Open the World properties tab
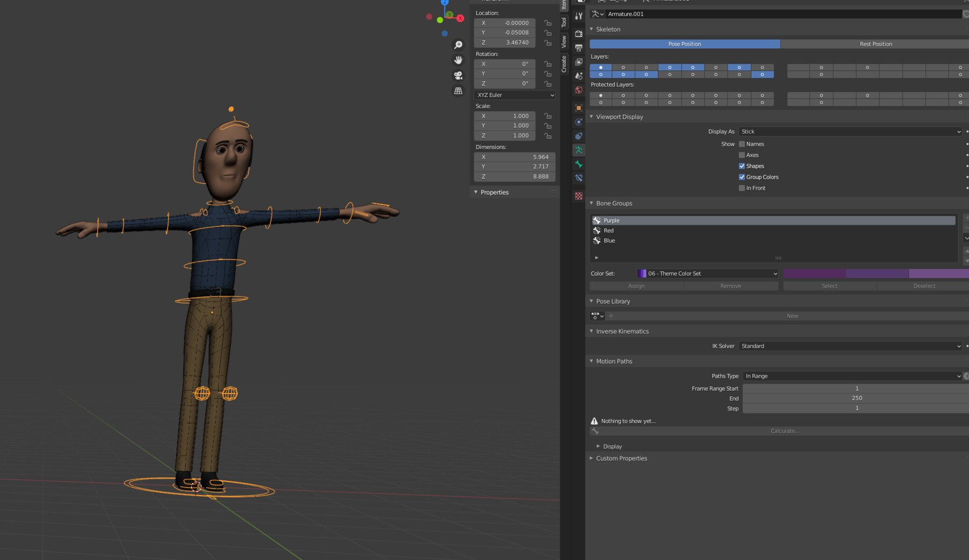 (579, 89)
